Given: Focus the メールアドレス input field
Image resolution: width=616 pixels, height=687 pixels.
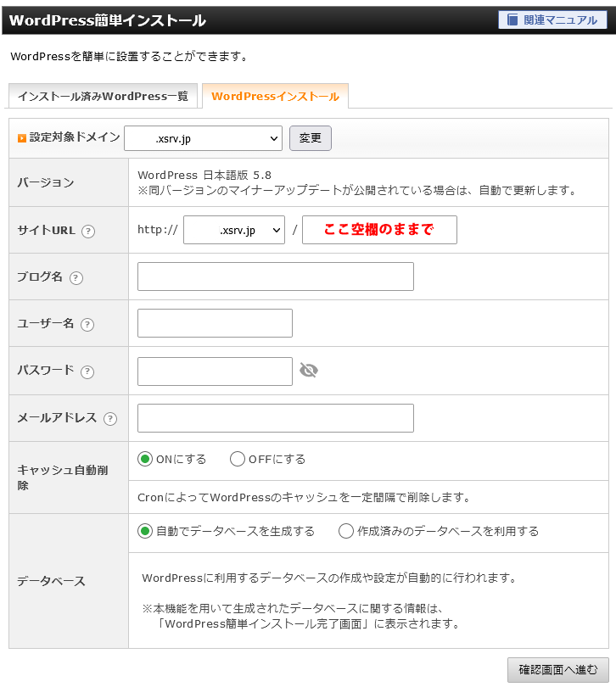Looking at the screenshot, I should (275, 418).
